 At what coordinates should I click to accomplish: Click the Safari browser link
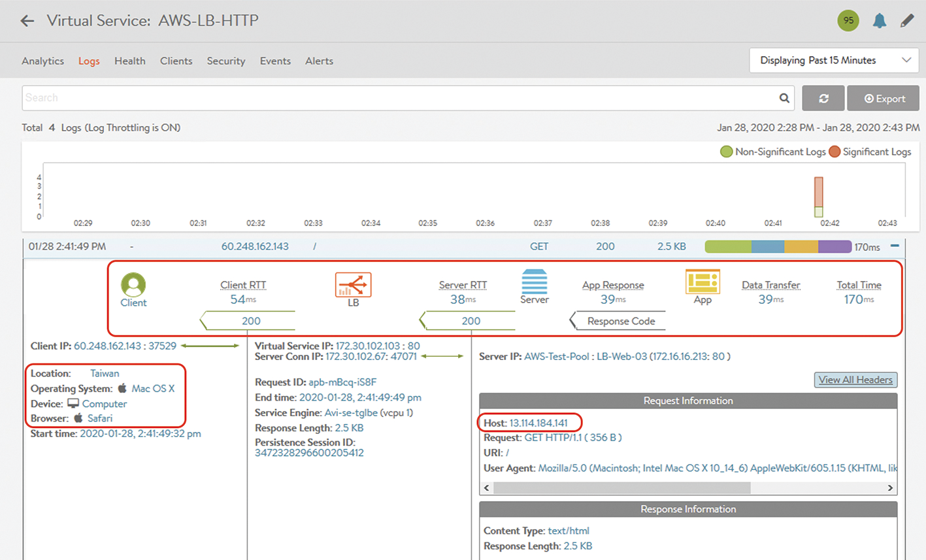click(100, 418)
